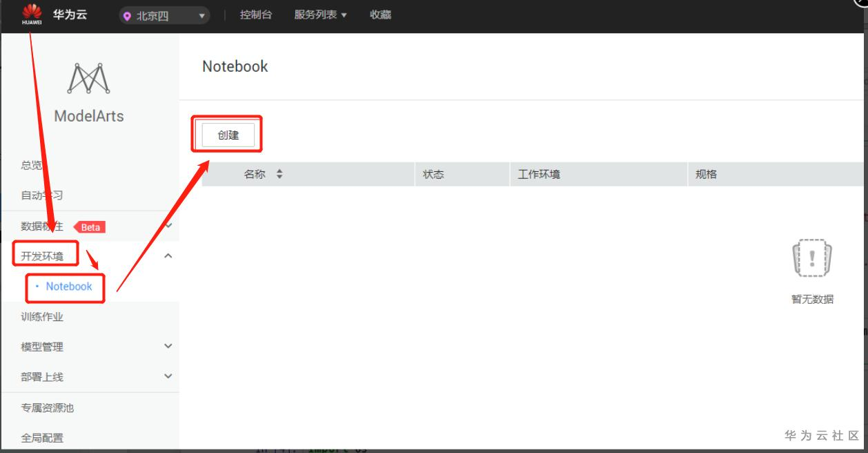The image size is (868, 453).
Task: Open the 数据标注 sidebar item
Action: point(42,226)
